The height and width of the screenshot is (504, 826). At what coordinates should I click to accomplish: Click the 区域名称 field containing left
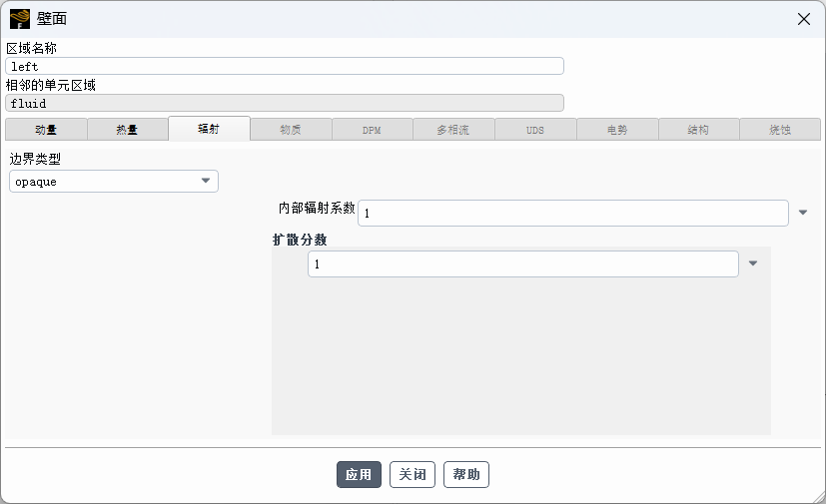[x=285, y=66]
